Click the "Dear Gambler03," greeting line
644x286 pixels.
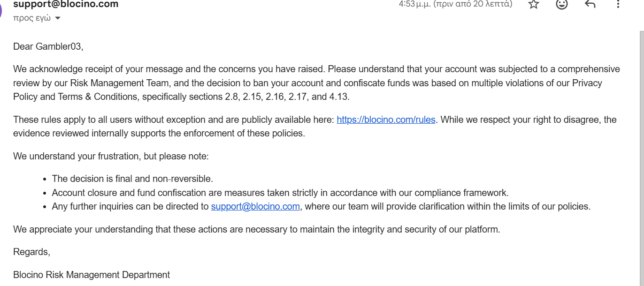48,46
